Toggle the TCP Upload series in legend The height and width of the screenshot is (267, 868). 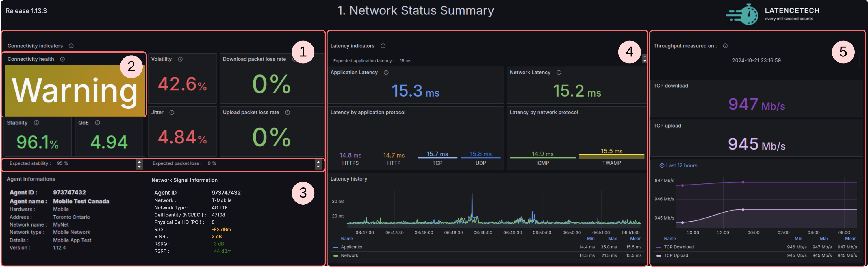[676, 256]
